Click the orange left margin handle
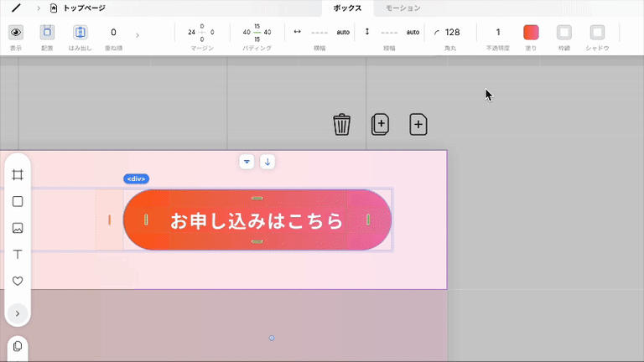644x362 pixels. (109, 220)
